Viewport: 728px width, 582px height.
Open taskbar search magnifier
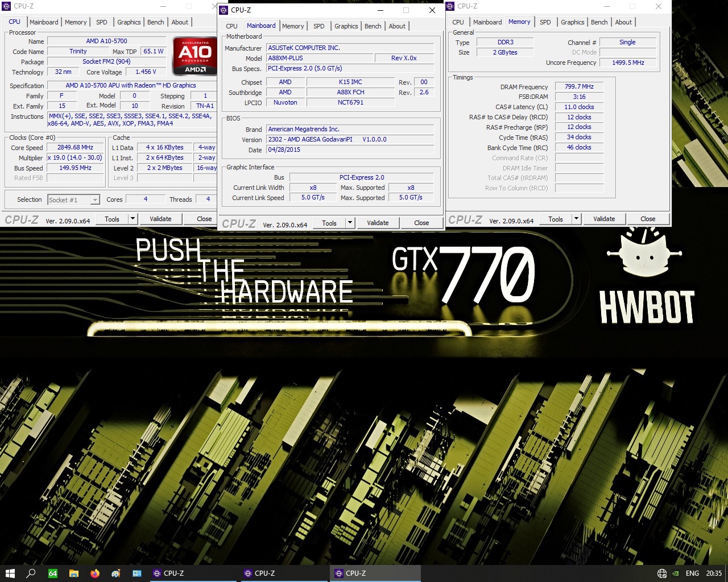click(31, 573)
